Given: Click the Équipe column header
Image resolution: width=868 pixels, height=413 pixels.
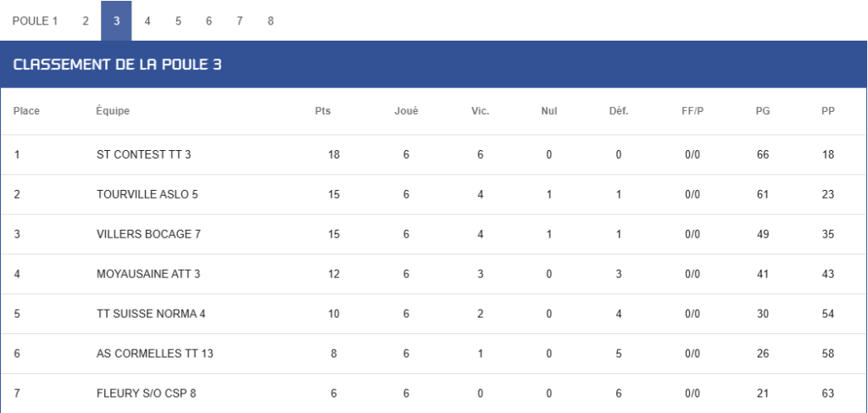Looking at the screenshot, I should coord(113,111).
